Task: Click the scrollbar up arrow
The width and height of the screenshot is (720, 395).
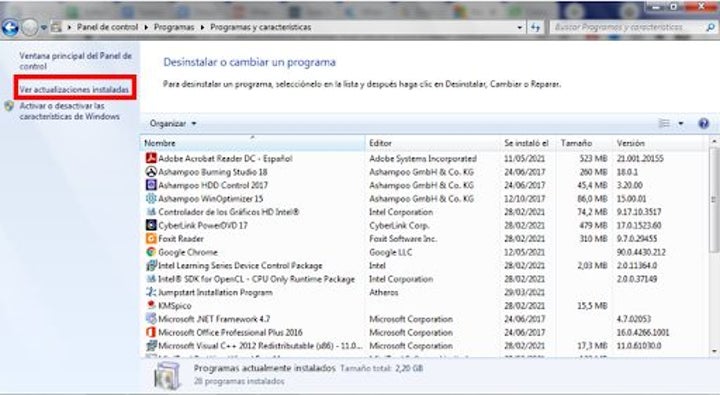Action: (714, 141)
